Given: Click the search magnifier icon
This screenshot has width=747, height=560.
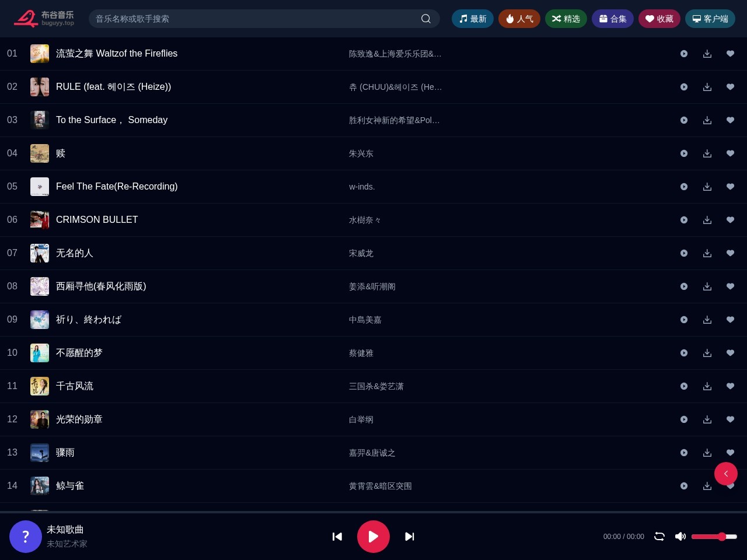Looking at the screenshot, I should (426, 19).
